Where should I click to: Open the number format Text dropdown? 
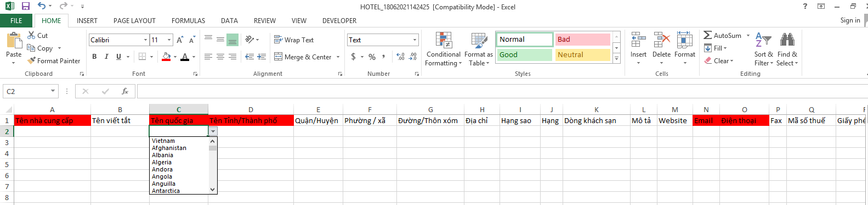tap(415, 40)
